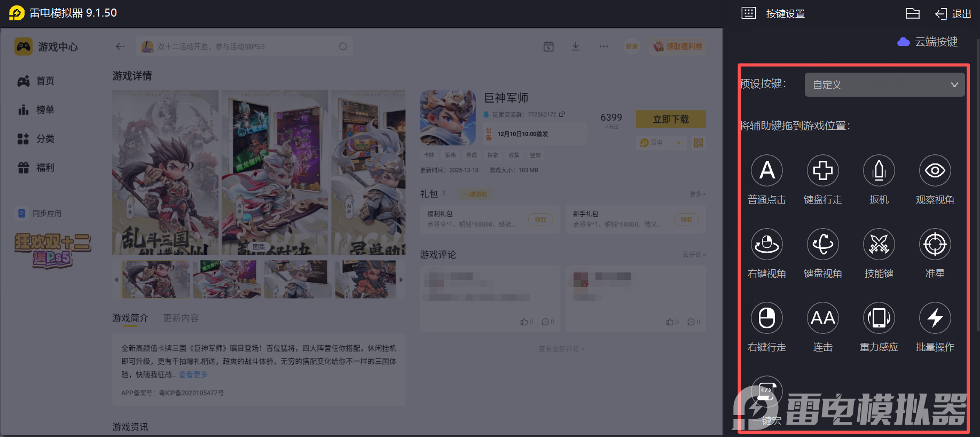Open 首页 in the sidebar
The image size is (980, 437).
(36, 81)
